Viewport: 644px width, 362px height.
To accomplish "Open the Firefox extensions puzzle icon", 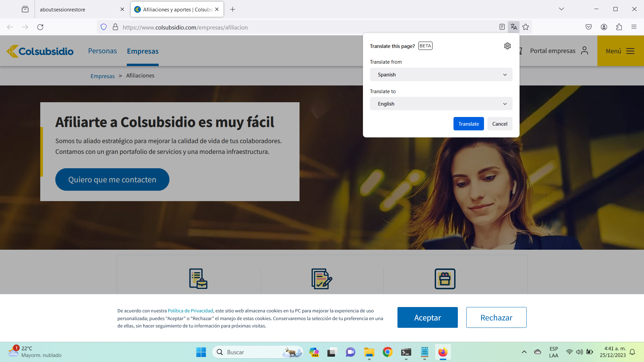I will [x=619, y=27].
